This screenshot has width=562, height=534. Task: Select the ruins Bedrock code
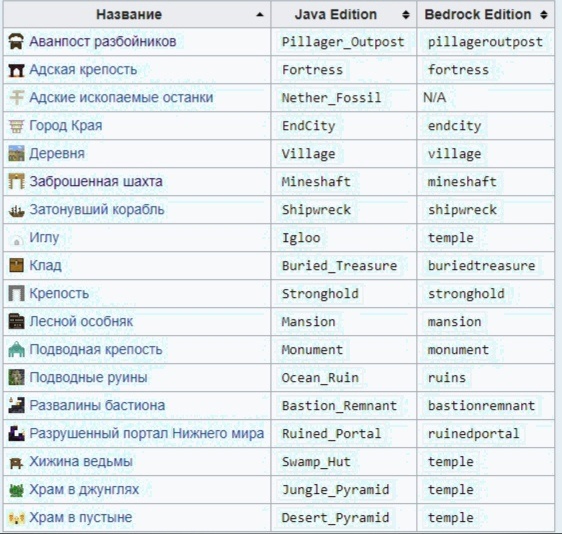pyautogui.click(x=447, y=378)
